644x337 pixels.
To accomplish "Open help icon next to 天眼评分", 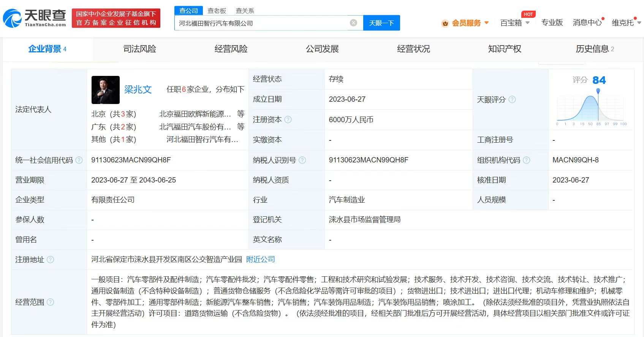I will (x=512, y=99).
